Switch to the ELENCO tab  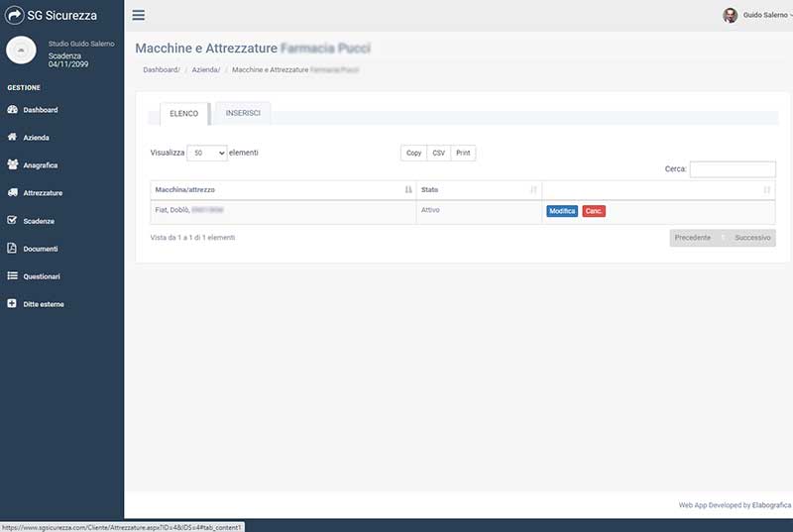click(x=184, y=114)
